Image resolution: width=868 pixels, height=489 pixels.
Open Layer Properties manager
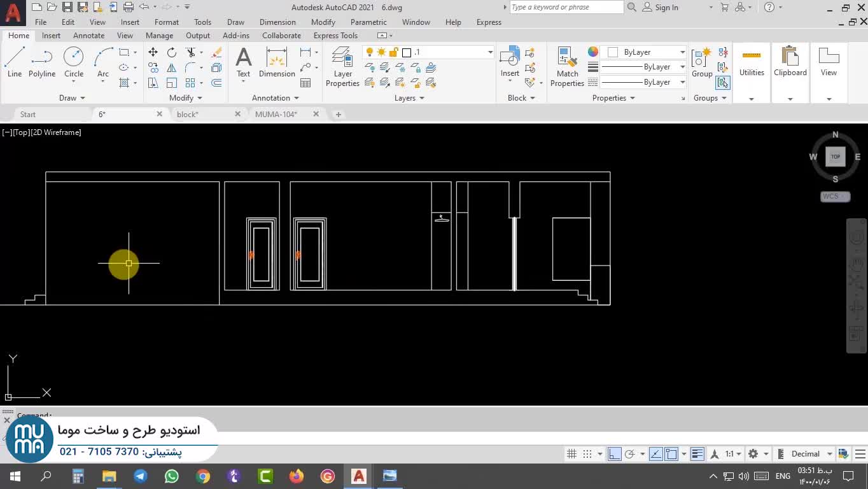(x=342, y=66)
